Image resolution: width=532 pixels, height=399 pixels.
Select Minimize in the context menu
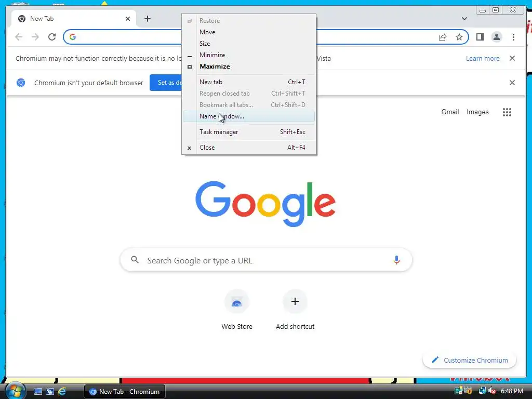[249, 55]
